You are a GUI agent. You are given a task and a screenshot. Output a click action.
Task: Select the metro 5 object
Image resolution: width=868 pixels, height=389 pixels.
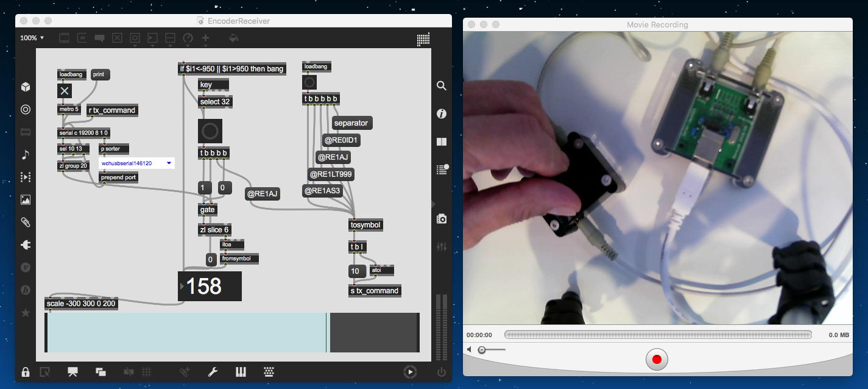(69, 109)
